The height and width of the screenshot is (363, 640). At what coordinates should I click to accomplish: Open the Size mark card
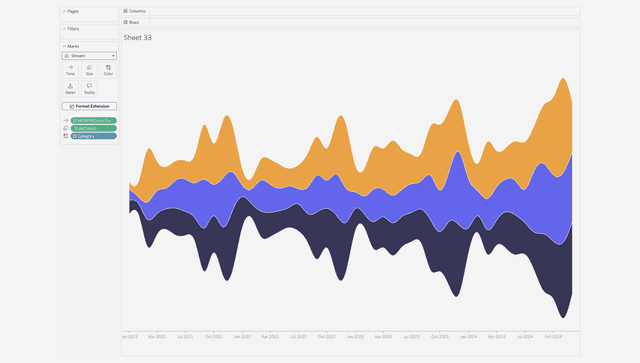[x=89, y=70]
